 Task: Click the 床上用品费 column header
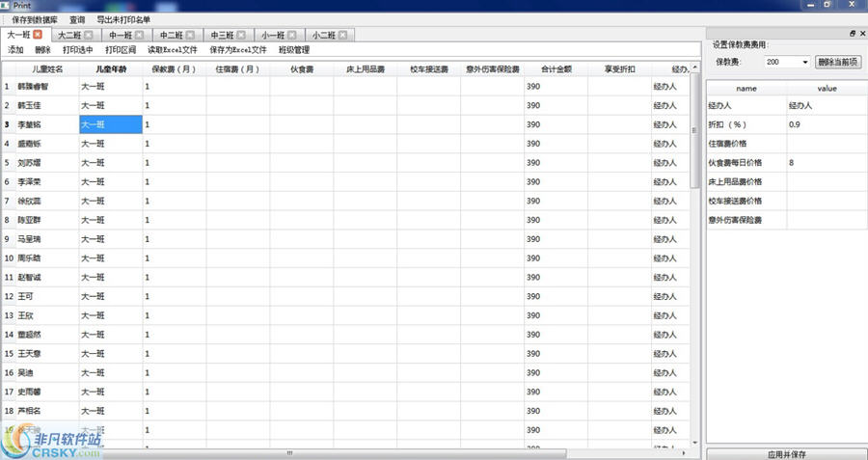tap(366, 69)
